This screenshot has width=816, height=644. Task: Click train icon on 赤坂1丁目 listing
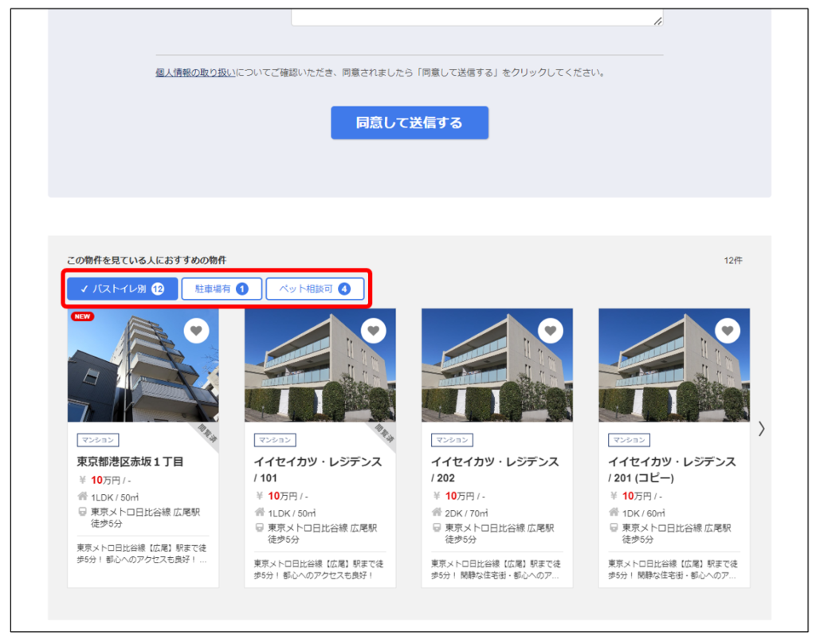click(82, 512)
